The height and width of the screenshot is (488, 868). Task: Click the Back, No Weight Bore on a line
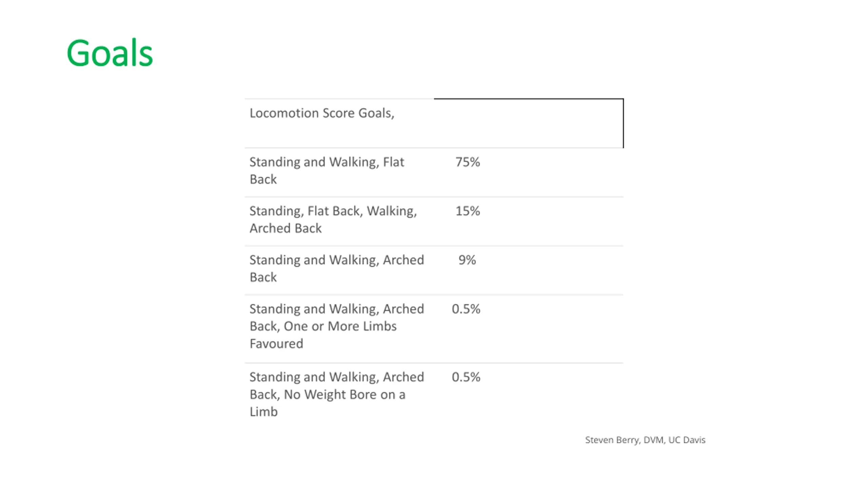pos(328,394)
